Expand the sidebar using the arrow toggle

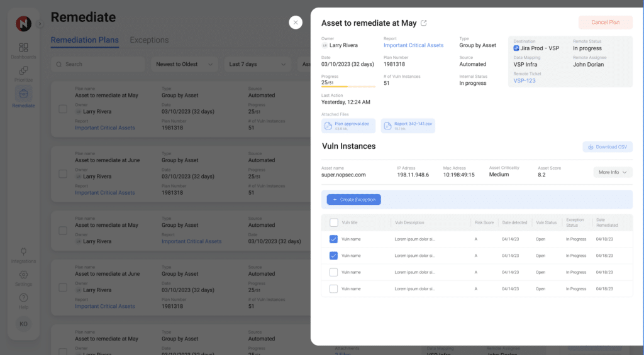40,24
